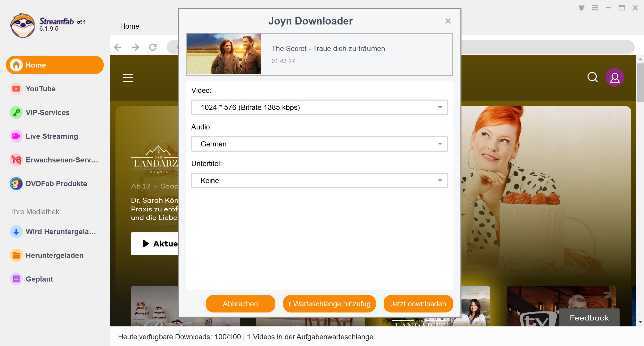The image size is (644, 346).
Task: Open YouTube in the sidebar
Action: (55, 89)
